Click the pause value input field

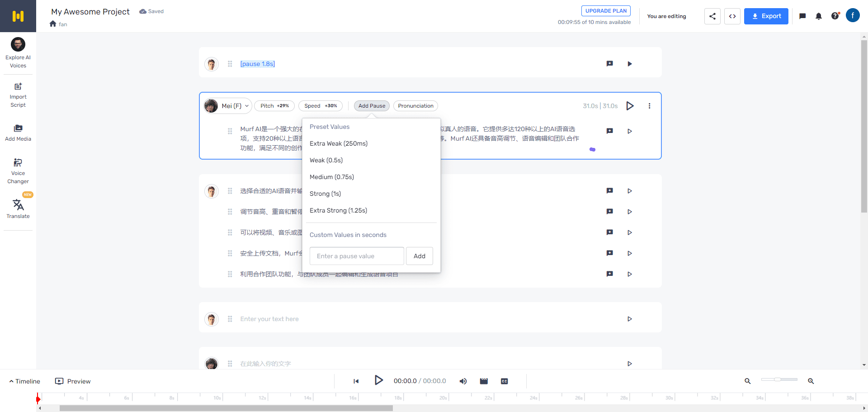point(357,256)
